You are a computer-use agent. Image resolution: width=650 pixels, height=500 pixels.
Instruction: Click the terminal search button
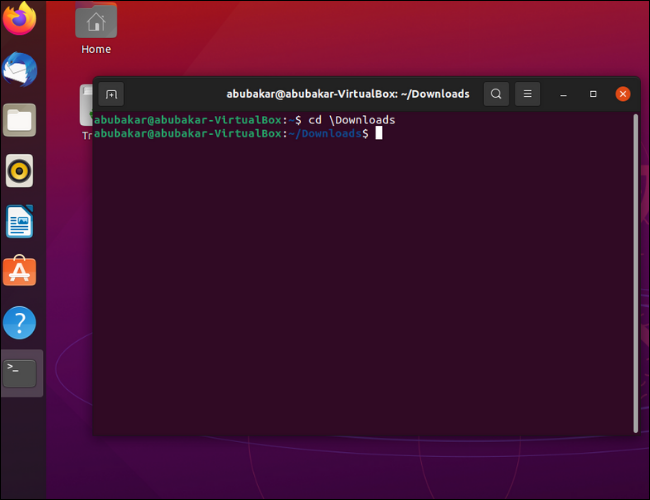495,94
